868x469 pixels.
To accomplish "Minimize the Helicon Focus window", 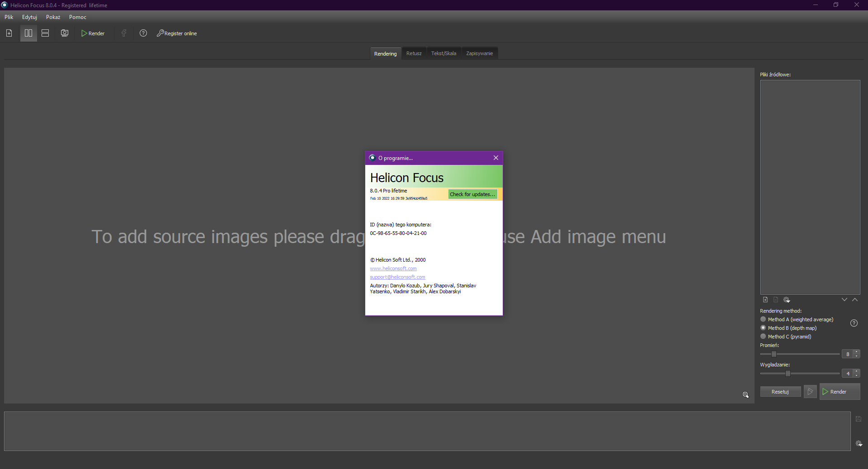I will (x=816, y=5).
